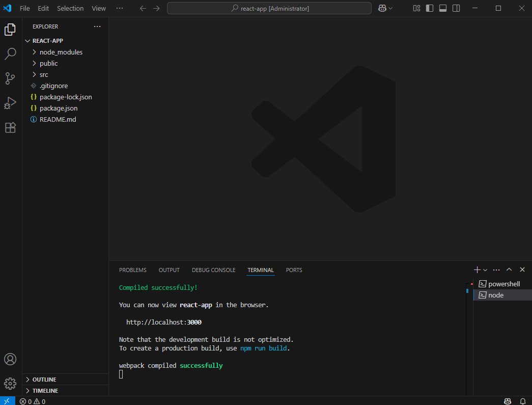This screenshot has width=532, height=405.
Task: Click "npm run build" text in terminal
Action: [264, 348]
